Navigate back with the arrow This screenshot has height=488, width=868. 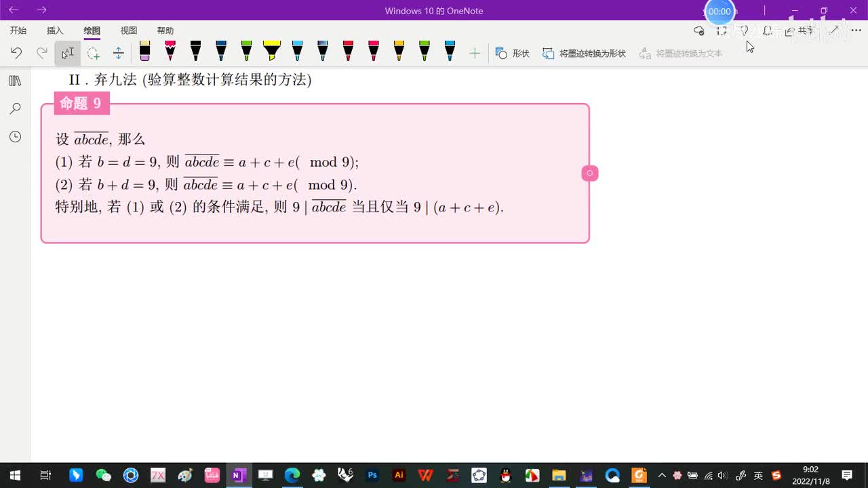pos(14,10)
